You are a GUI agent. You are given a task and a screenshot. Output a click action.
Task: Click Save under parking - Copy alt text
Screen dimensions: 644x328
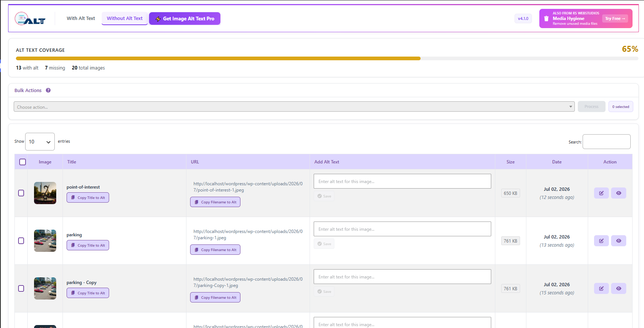(324, 291)
